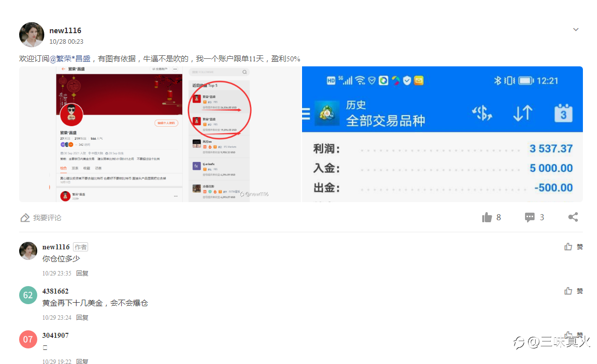Click the timestamp 10/29 23:35

pyautogui.click(x=57, y=273)
